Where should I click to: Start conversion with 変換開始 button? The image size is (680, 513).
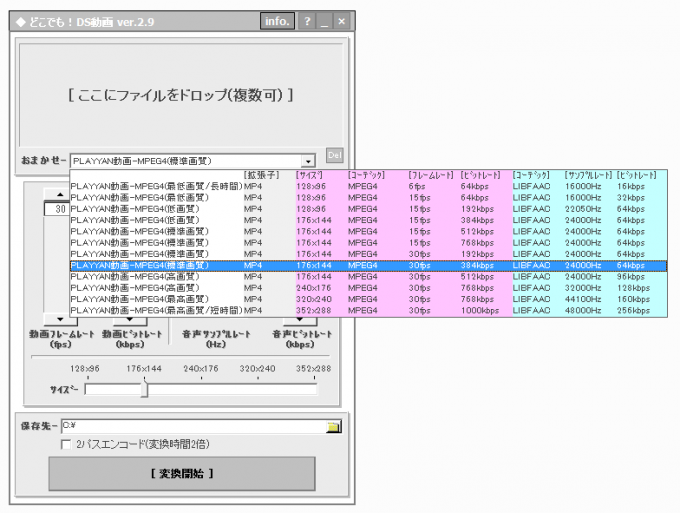tap(182, 473)
